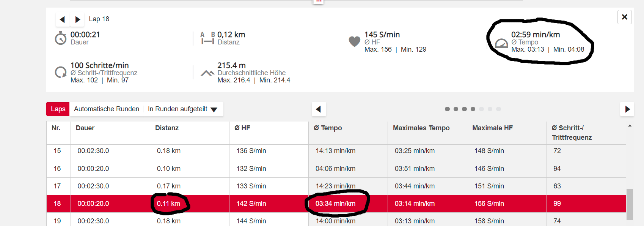Viewport: 644px width, 226px height.
Task: Click the speedometer tempo icon
Action: click(x=501, y=44)
